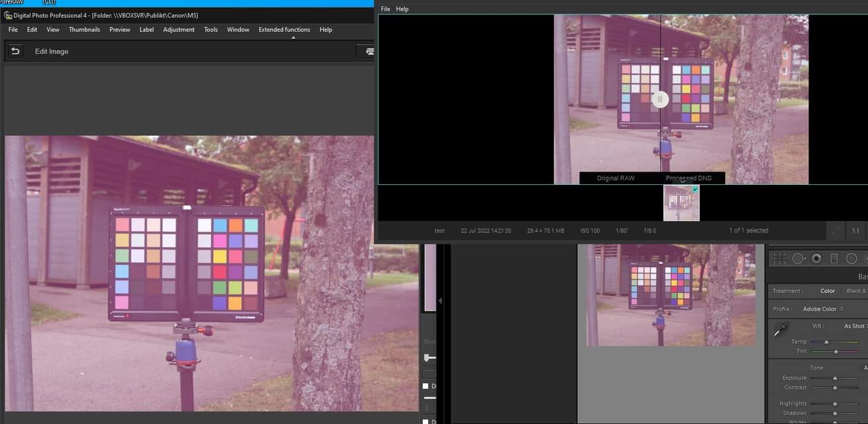Open the Adjustment menu in Digital Photo Professional
Screen dimensions: 868x424
(179, 29)
